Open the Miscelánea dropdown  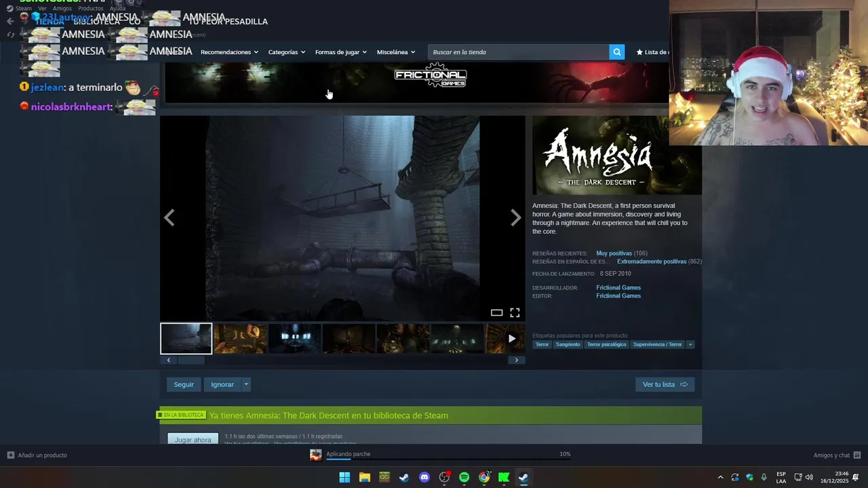[x=396, y=52]
